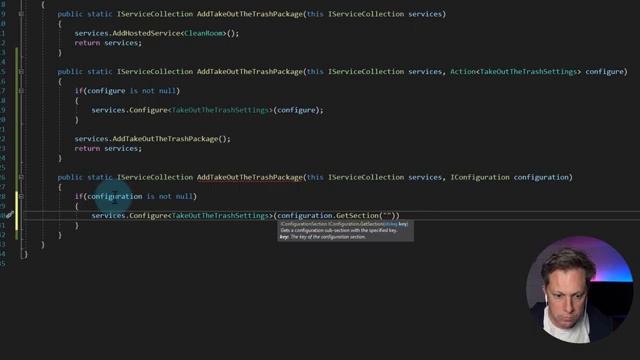Click the red-underlined AddTakeOutTheTrashPackage method name

[250, 177]
